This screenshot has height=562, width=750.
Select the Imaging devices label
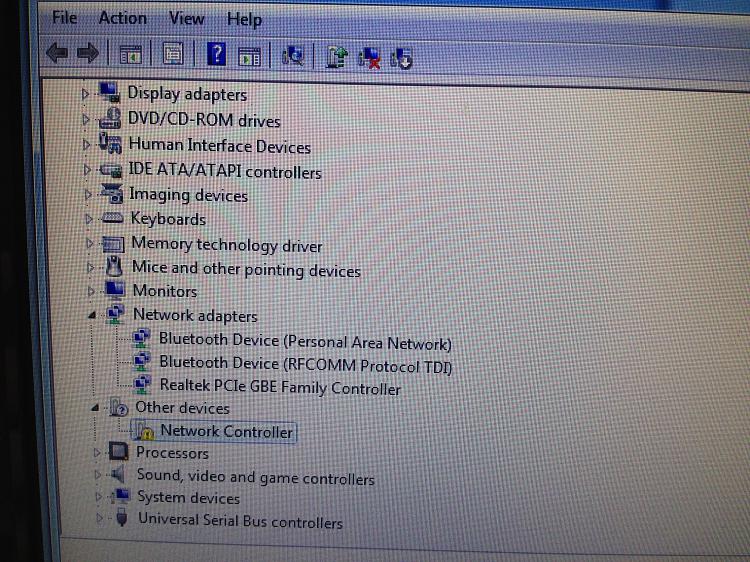pos(188,195)
